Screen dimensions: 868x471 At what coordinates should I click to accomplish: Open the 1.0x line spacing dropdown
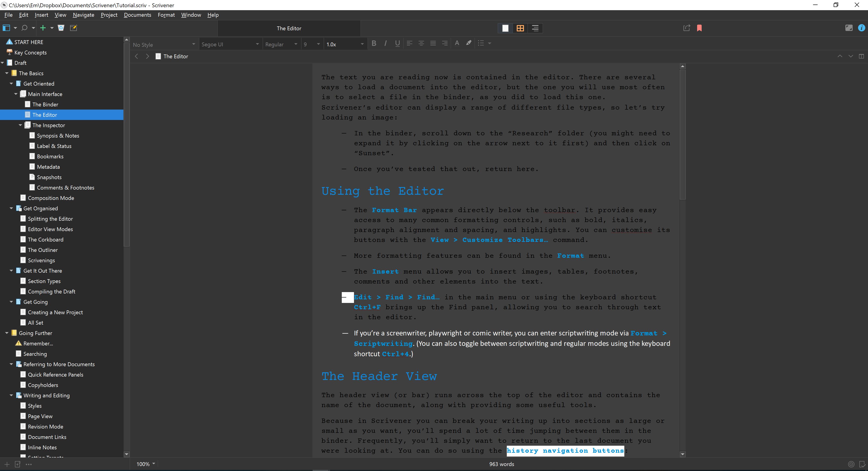point(345,45)
